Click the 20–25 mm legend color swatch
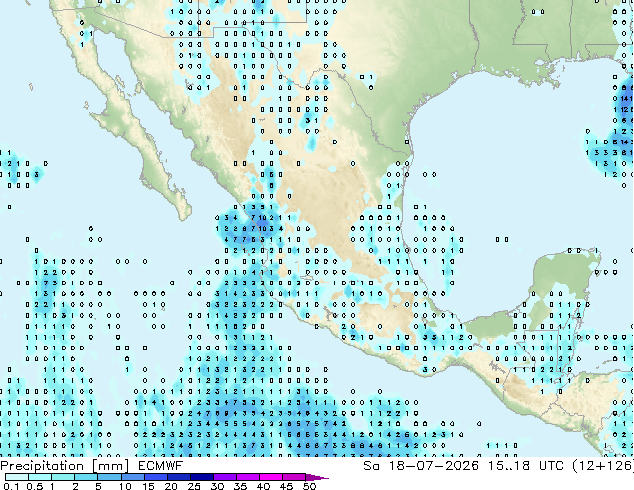 (178, 477)
